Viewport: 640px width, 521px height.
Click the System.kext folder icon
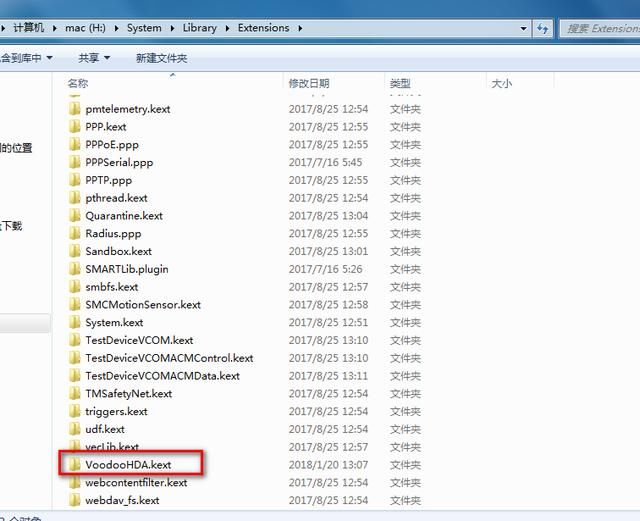[x=75, y=323]
